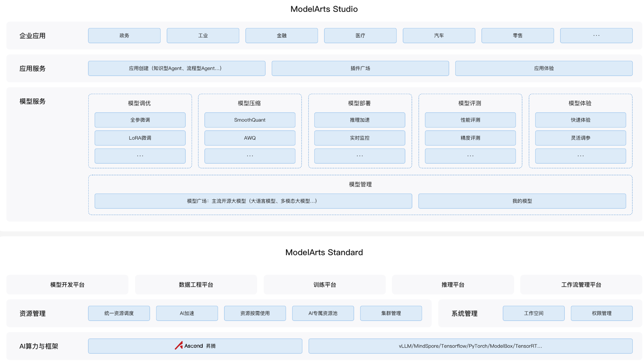
Task: Click the 金融 industry box
Action: pos(282,35)
